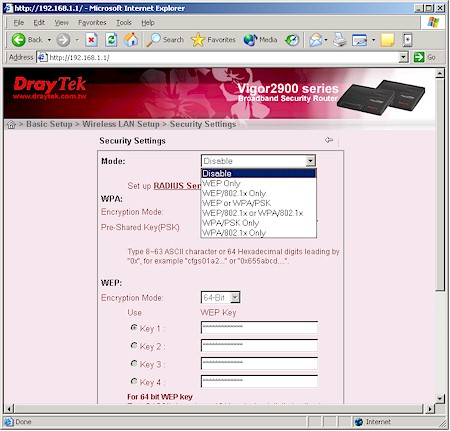This screenshot has height=431, width=450.
Task: Open the Back button history arrow
Action: (49, 40)
